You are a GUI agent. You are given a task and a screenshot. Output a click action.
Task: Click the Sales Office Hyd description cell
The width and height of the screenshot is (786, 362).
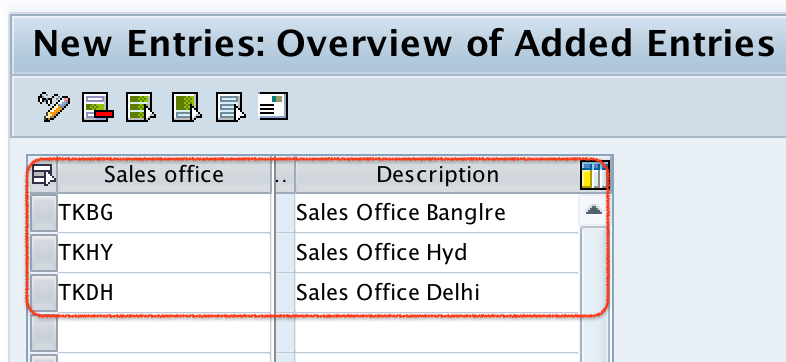point(436,252)
